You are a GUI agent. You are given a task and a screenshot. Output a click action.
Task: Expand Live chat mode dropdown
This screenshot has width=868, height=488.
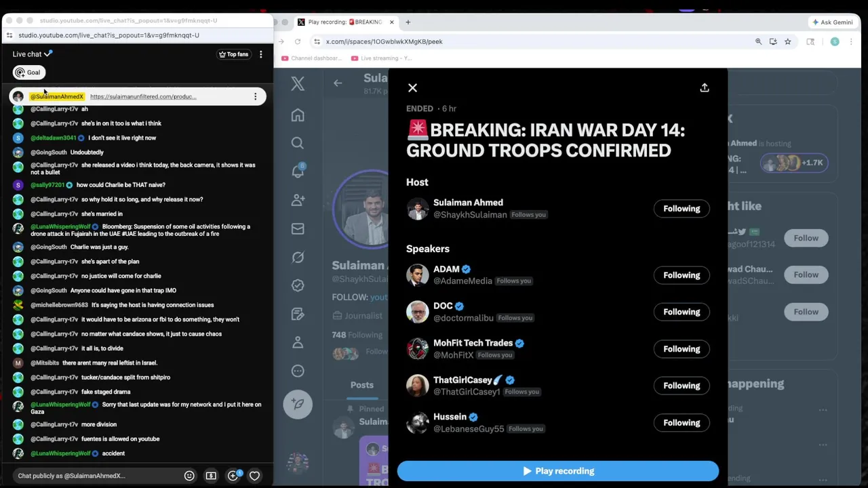click(32, 54)
